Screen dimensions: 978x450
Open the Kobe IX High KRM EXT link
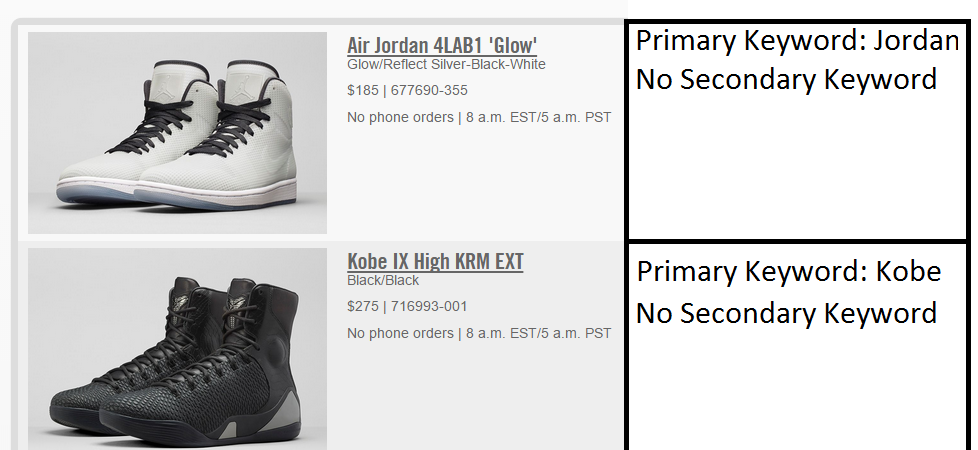coord(435,262)
